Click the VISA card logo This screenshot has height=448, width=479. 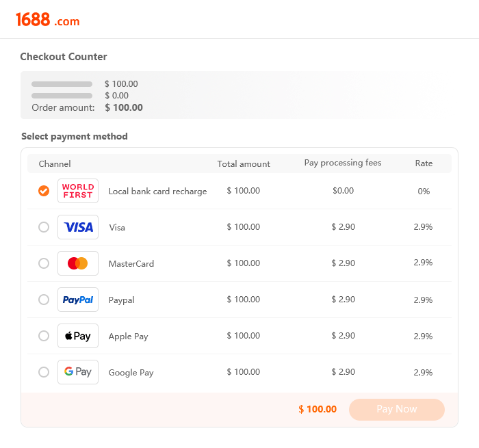click(78, 227)
